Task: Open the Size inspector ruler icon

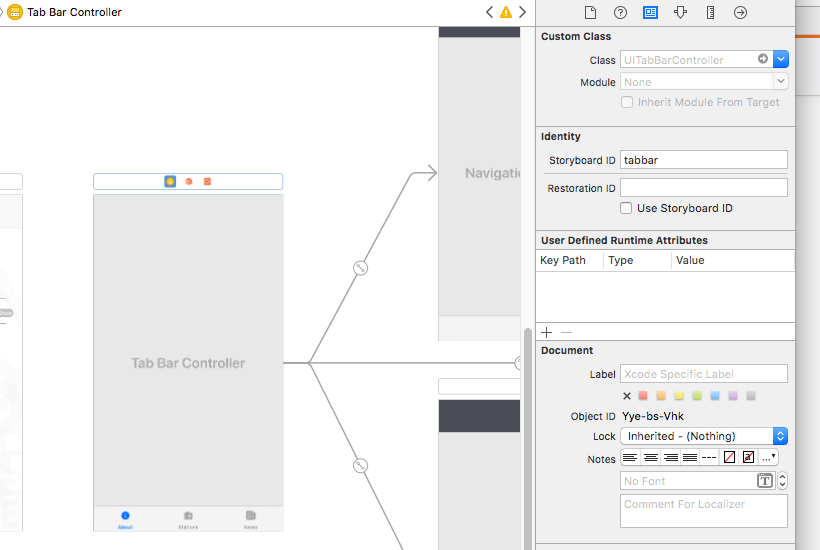Action: pos(710,13)
